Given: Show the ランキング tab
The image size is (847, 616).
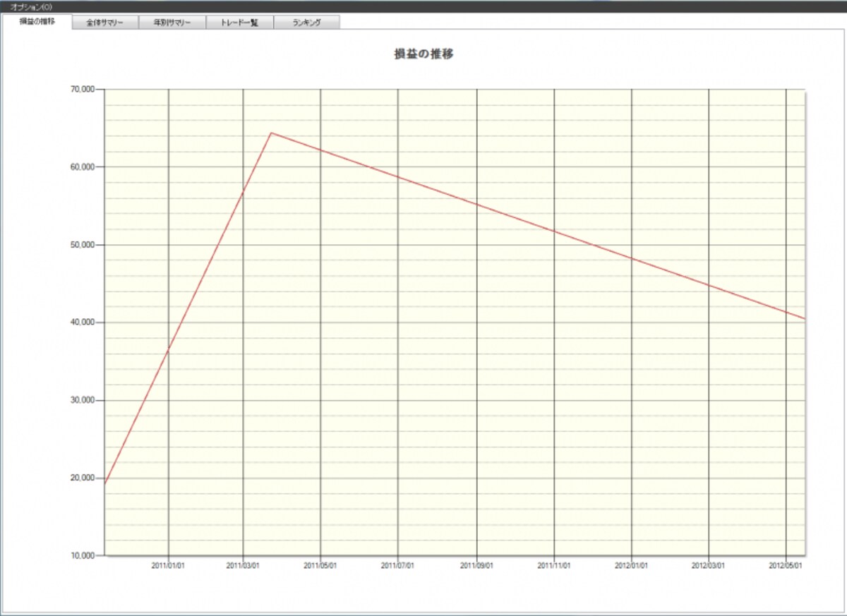Looking at the screenshot, I should (306, 22).
